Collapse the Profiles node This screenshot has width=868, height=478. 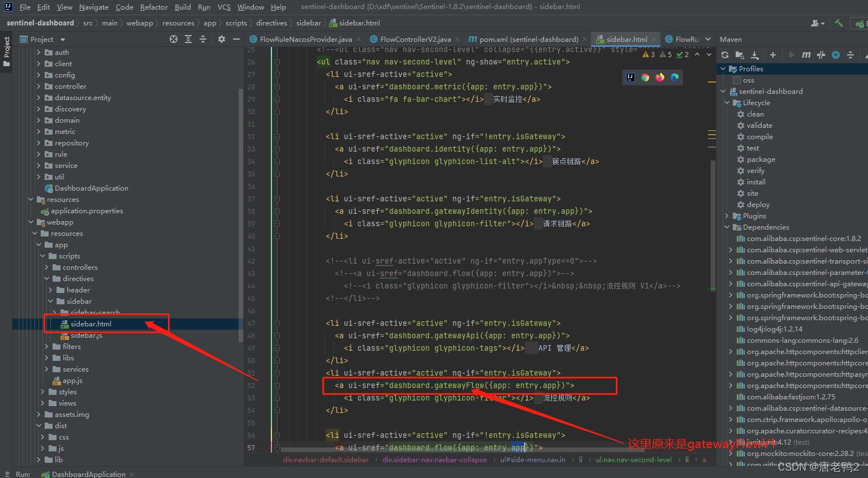pyautogui.click(x=723, y=68)
